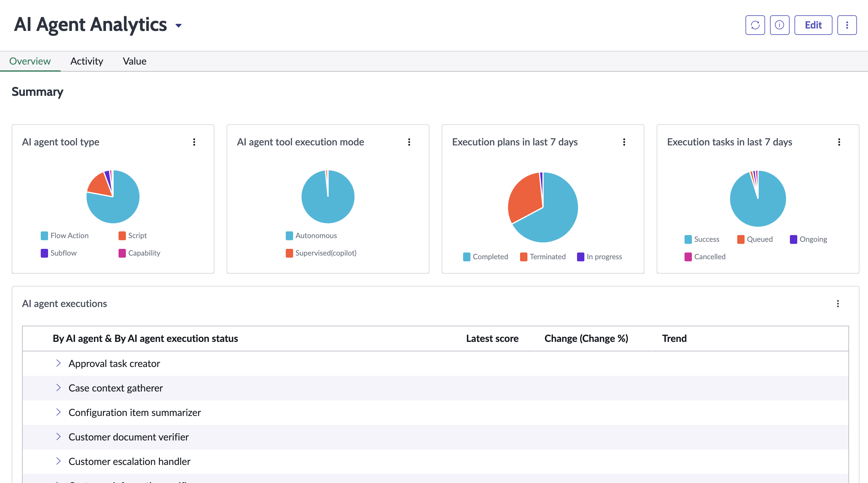Click the 'AI agent tool type' card title
The width and height of the screenshot is (868, 483).
pyautogui.click(x=61, y=142)
